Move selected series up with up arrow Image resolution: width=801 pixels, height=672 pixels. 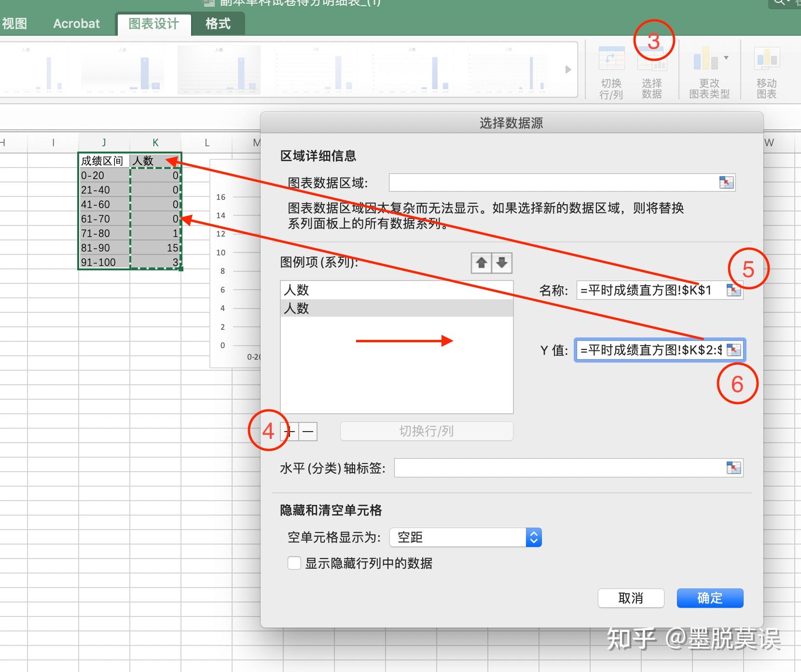coord(482,263)
